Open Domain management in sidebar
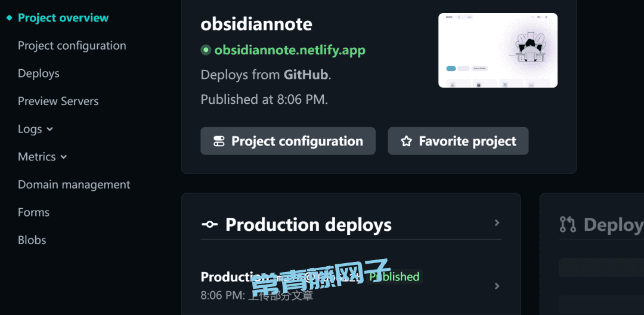This screenshot has height=315, width=644. pos(74,185)
